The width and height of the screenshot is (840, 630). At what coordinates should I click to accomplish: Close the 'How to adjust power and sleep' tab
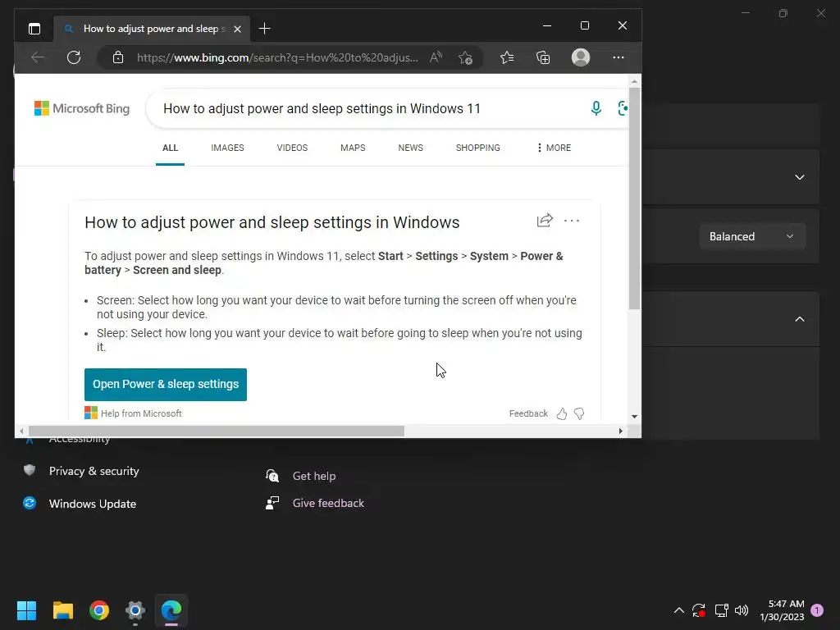[x=237, y=29]
